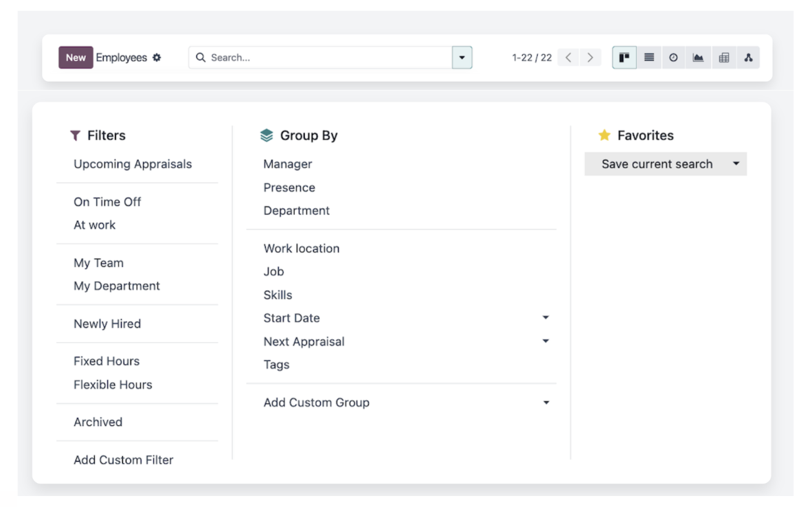Click the New button
Screen dimensions: 812x507
pyautogui.click(x=76, y=58)
